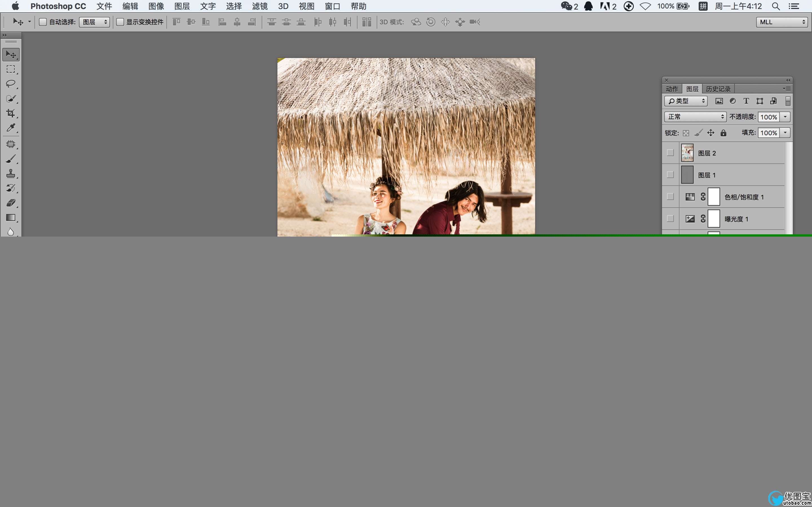Image resolution: width=812 pixels, height=507 pixels.
Task: Click the lock all layer icon
Action: pos(723,133)
